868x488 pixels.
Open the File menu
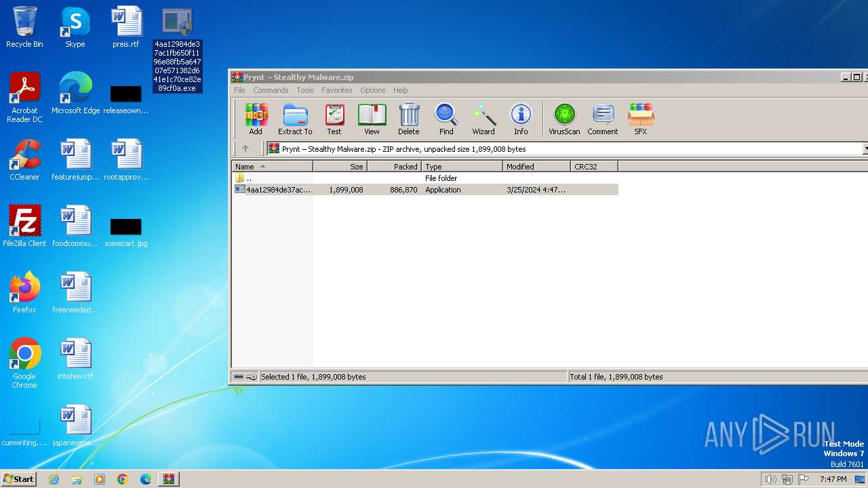click(x=239, y=90)
